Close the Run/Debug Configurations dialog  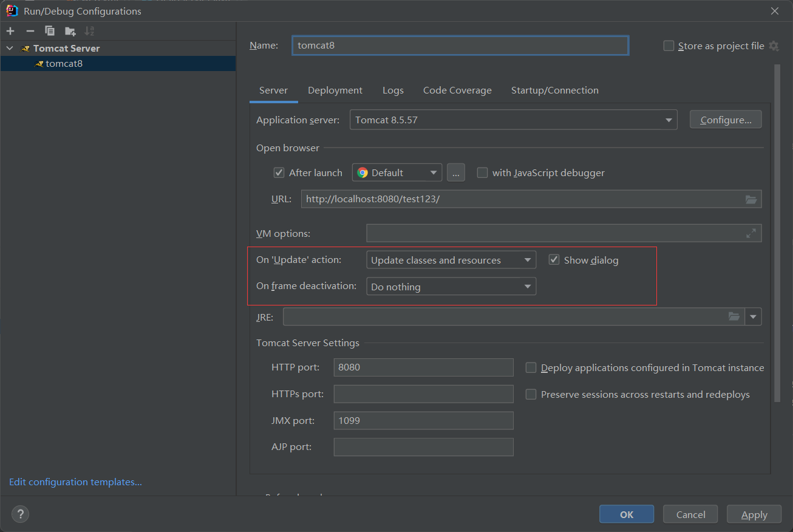pos(775,11)
